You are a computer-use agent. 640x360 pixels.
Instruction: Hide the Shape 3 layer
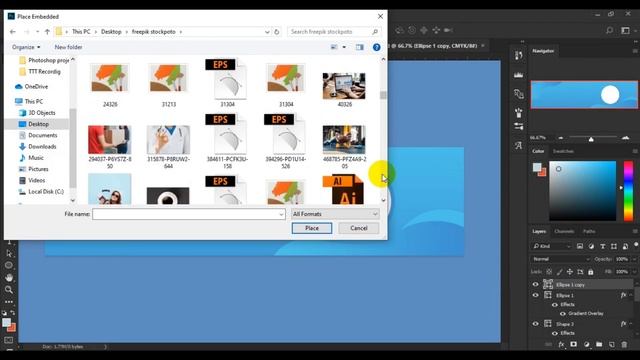[x=536, y=324]
